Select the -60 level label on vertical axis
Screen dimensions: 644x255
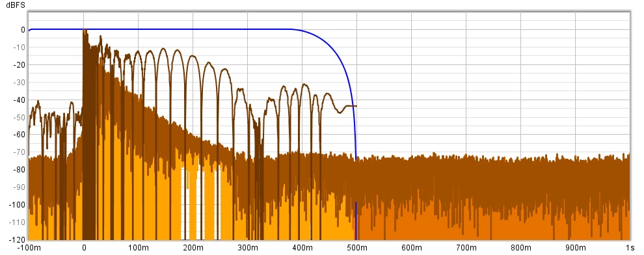click(x=20, y=134)
